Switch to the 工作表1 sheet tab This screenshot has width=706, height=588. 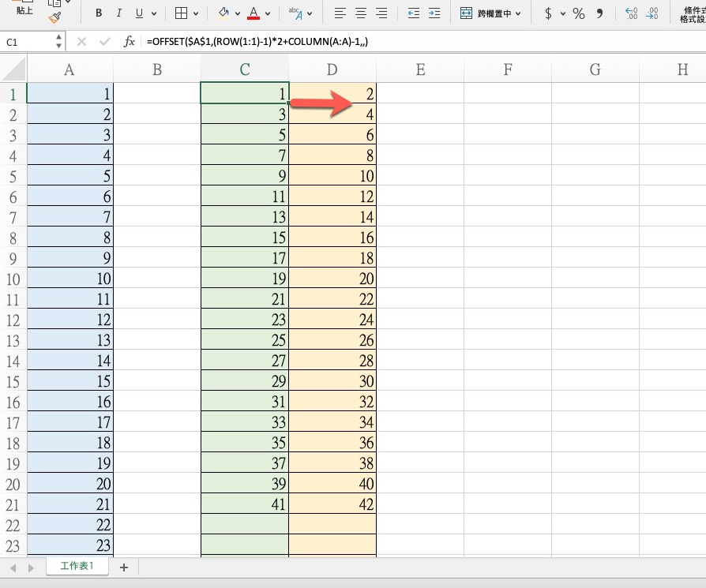coord(77,566)
